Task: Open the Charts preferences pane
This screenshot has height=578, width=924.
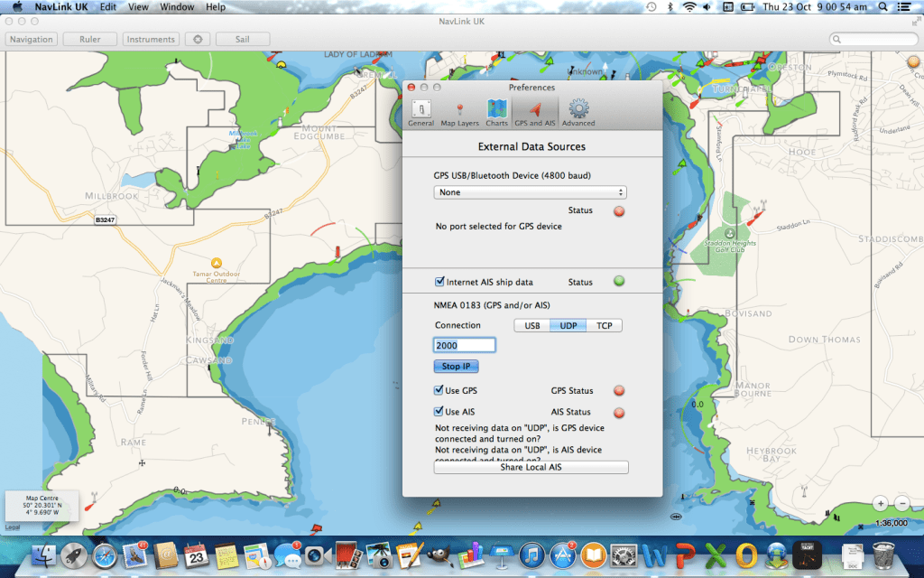Action: pos(496,112)
